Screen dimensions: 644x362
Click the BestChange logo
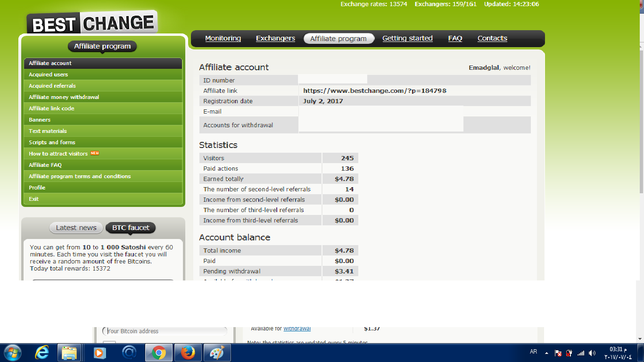92,23
